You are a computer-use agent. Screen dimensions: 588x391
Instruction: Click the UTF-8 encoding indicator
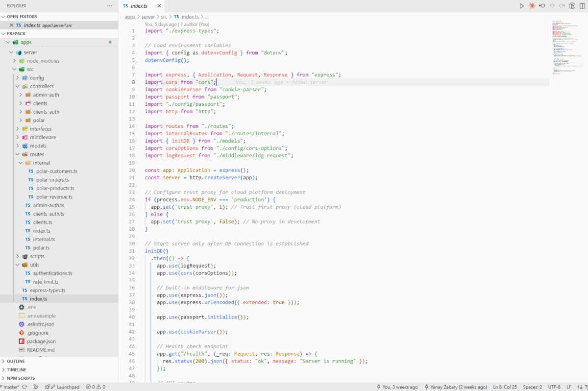tap(553, 387)
